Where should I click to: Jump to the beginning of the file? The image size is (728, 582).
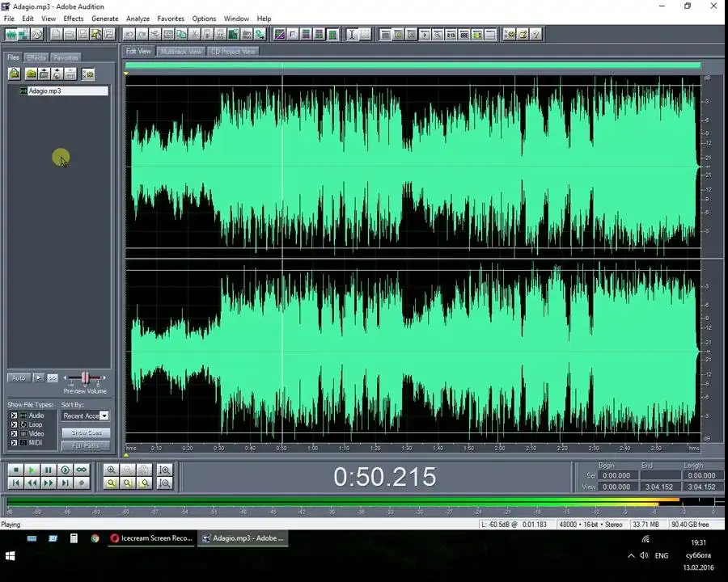tap(15, 483)
